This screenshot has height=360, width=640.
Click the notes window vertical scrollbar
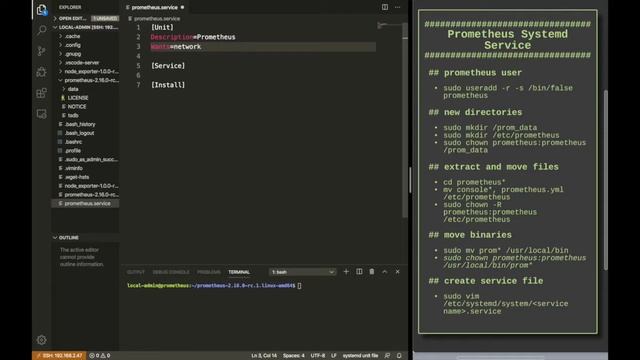coord(606,180)
